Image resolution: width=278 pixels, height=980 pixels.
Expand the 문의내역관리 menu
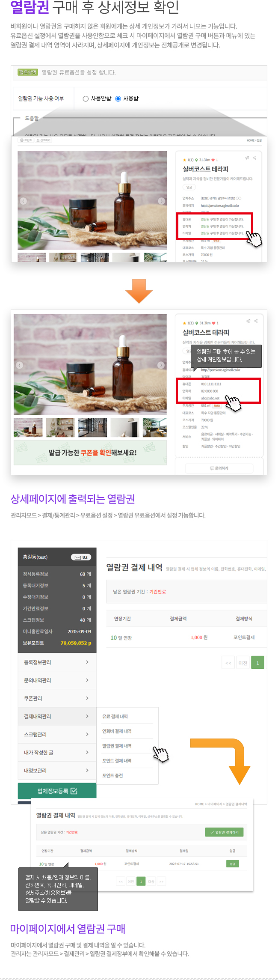(57, 680)
